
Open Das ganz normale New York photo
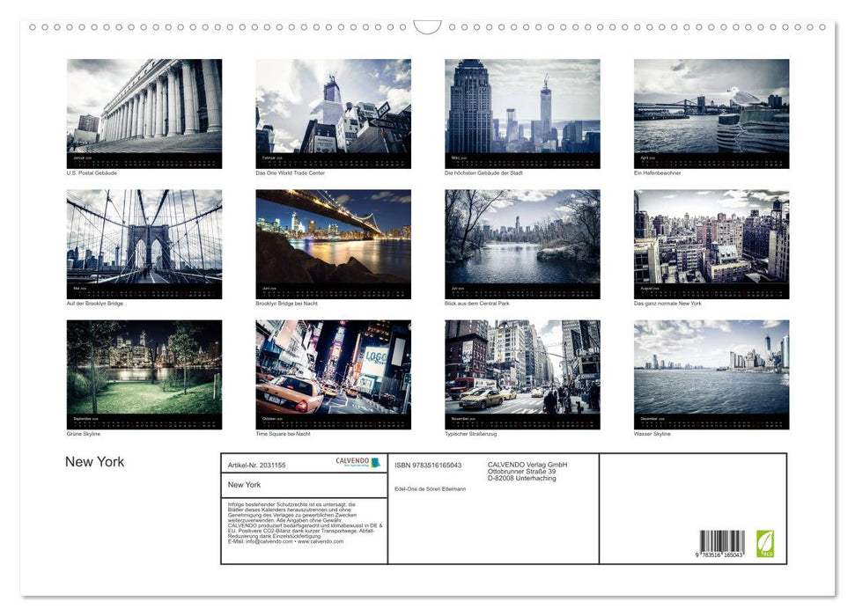[x=711, y=244]
